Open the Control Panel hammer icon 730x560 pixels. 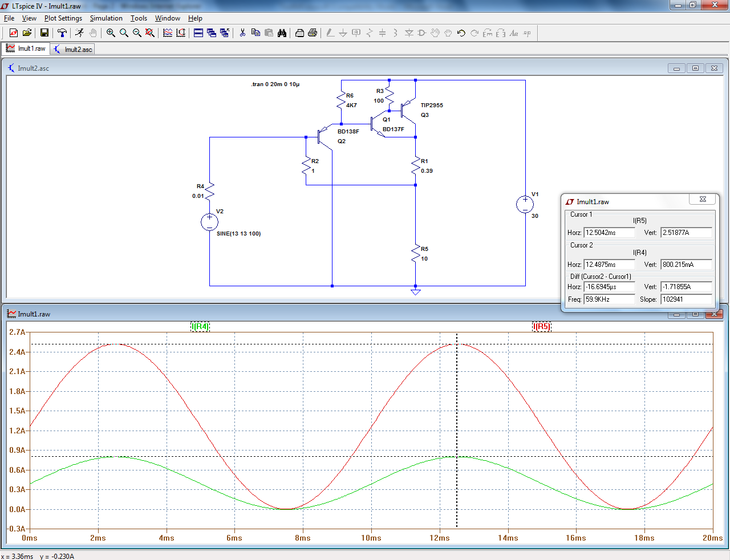point(62,33)
